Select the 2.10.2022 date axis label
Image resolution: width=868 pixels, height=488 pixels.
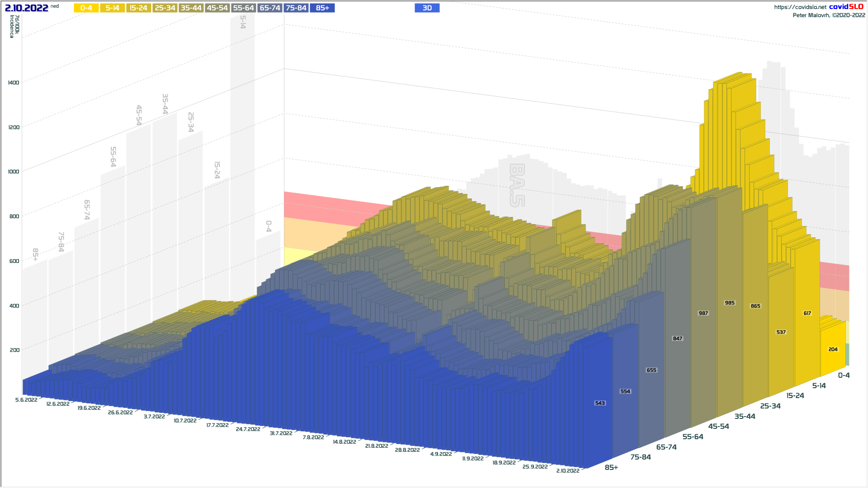(x=567, y=471)
